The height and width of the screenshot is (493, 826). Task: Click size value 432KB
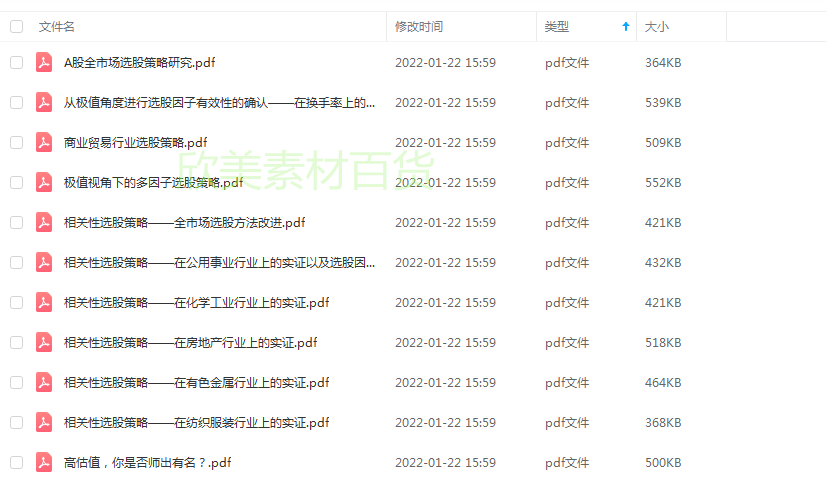(x=663, y=263)
